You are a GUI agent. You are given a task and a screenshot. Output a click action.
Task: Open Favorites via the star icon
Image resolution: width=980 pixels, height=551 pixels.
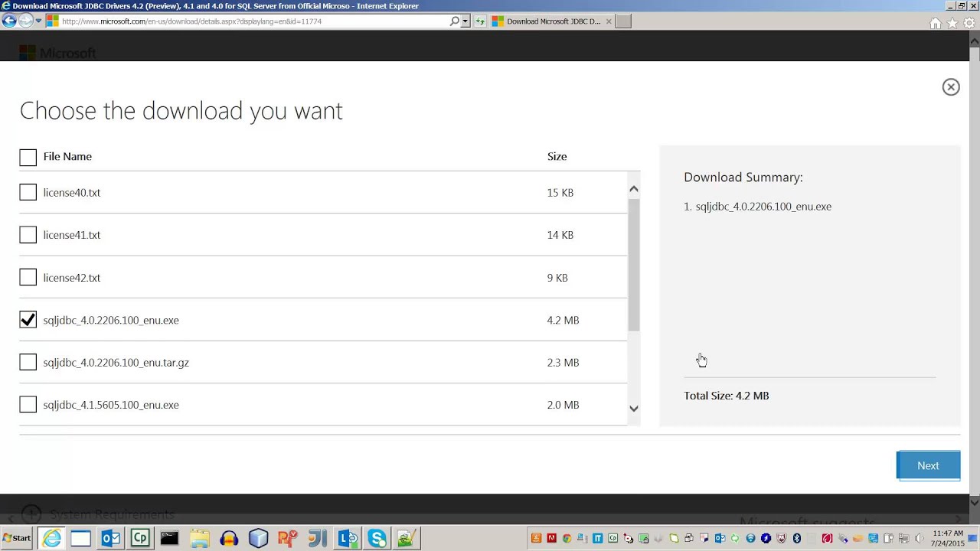[x=952, y=23]
